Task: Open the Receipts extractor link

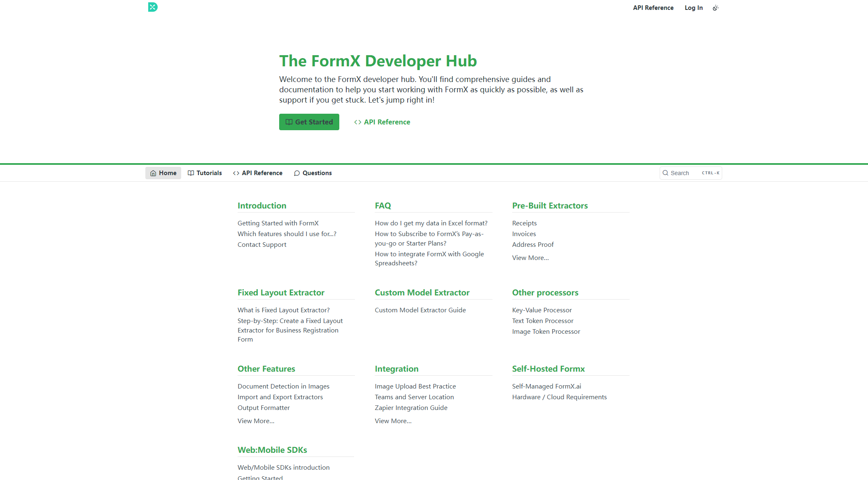Action: [x=524, y=223]
